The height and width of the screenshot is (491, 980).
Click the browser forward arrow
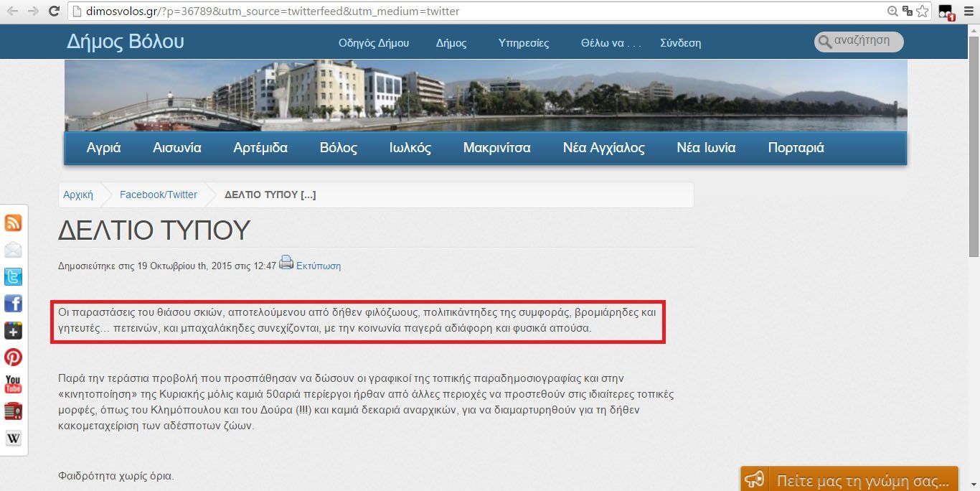coord(33,11)
